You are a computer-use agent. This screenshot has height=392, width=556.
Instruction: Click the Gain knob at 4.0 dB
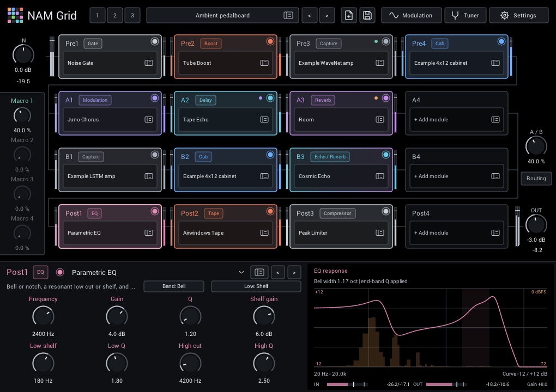pyautogui.click(x=117, y=316)
